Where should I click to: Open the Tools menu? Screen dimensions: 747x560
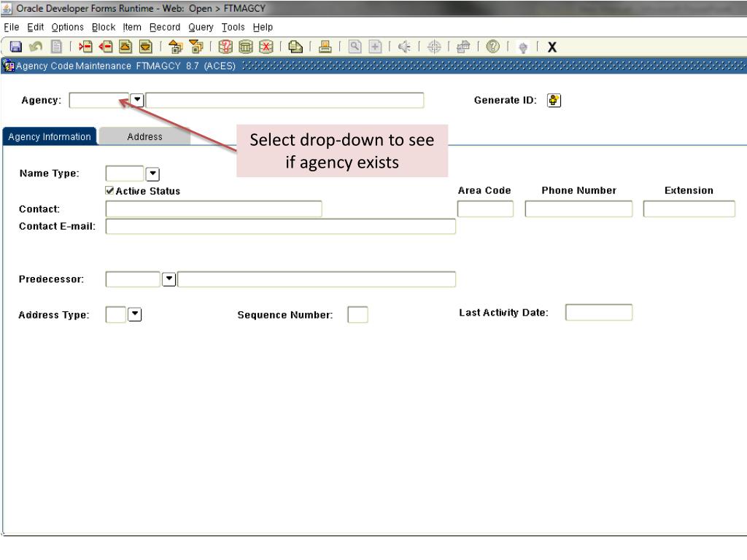233,27
